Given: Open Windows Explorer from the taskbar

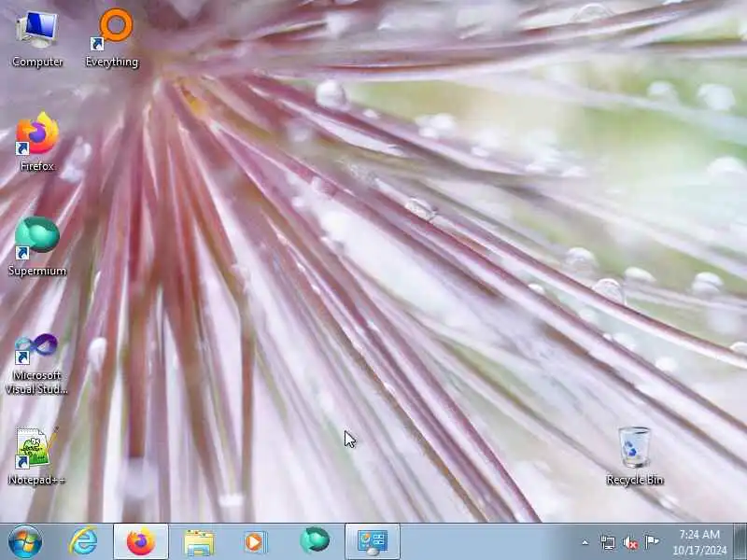Looking at the screenshot, I should click(x=199, y=541).
